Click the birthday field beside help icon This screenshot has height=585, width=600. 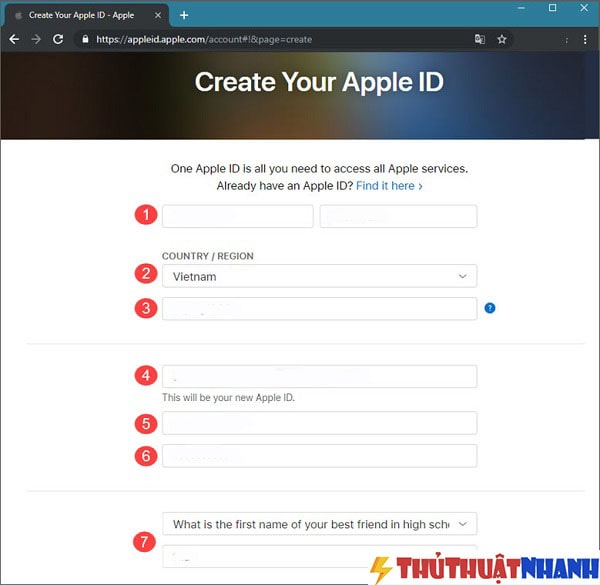click(320, 308)
